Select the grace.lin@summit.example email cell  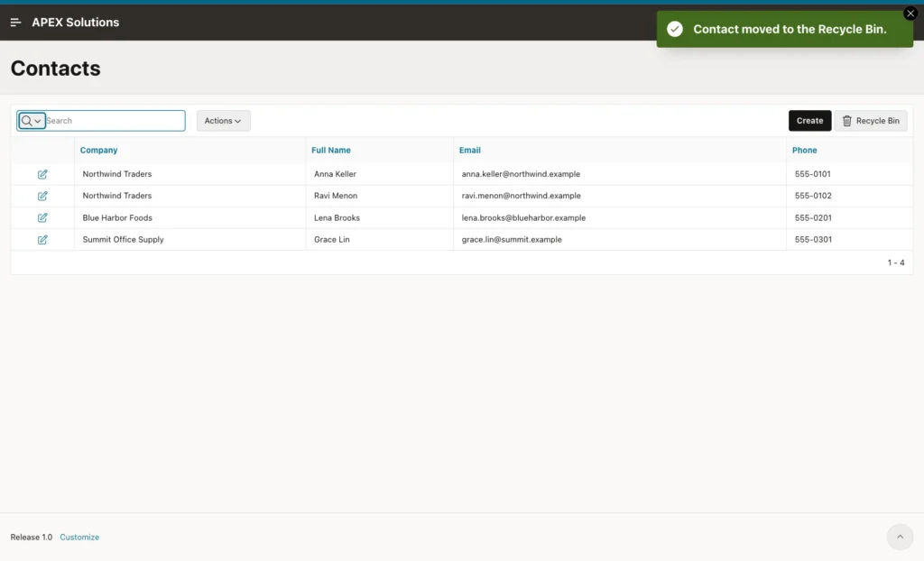[619, 240]
